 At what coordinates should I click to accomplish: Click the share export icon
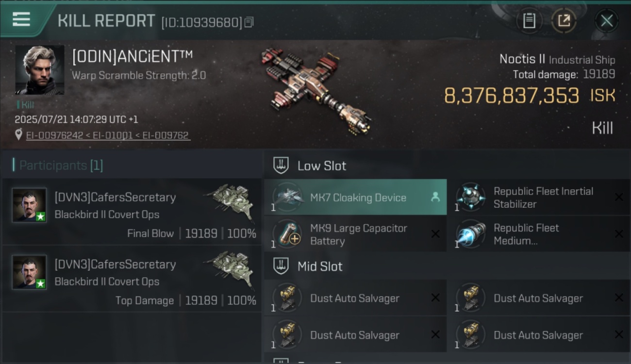pos(564,21)
